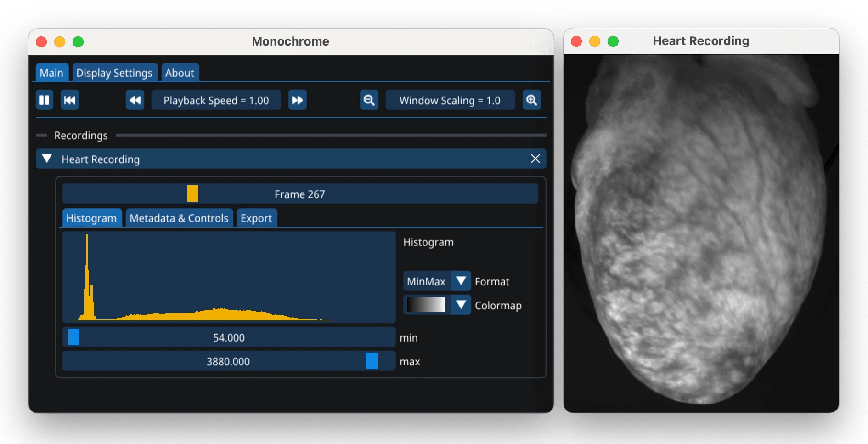Click the zoom-out magnifier icon
The width and height of the screenshot is (868, 444).
pyautogui.click(x=369, y=100)
